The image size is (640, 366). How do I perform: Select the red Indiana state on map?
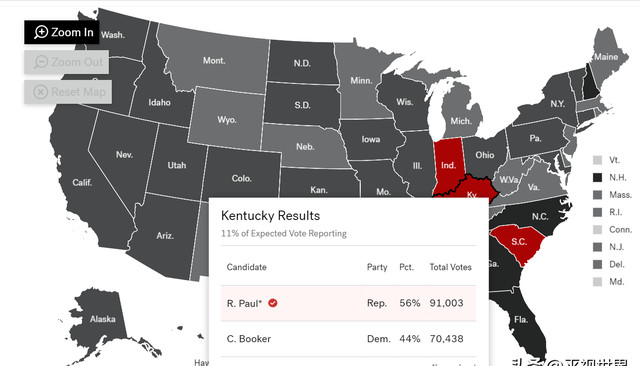(x=448, y=163)
